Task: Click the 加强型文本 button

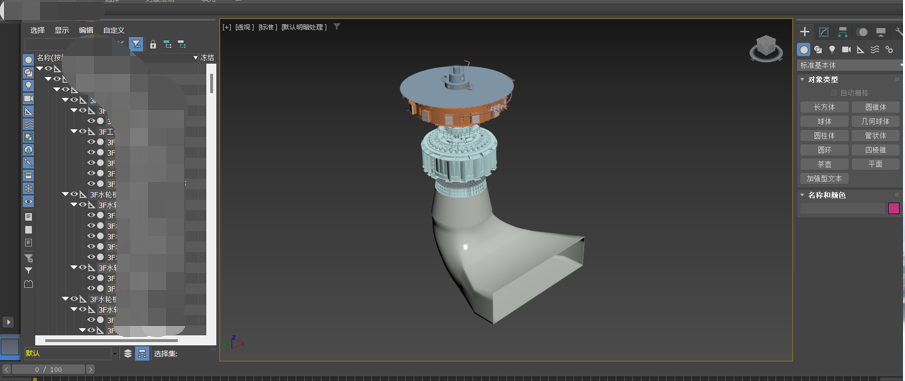Action: click(x=824, y=178)
